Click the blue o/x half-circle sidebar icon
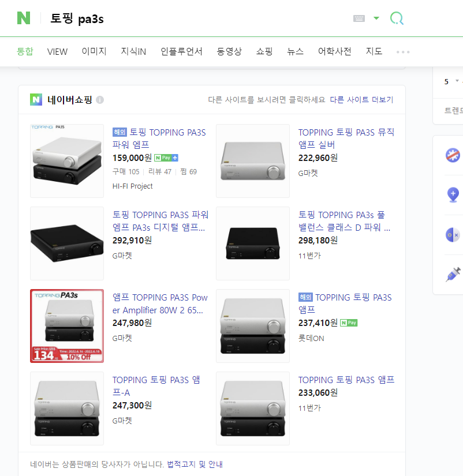 pos(453,235)
